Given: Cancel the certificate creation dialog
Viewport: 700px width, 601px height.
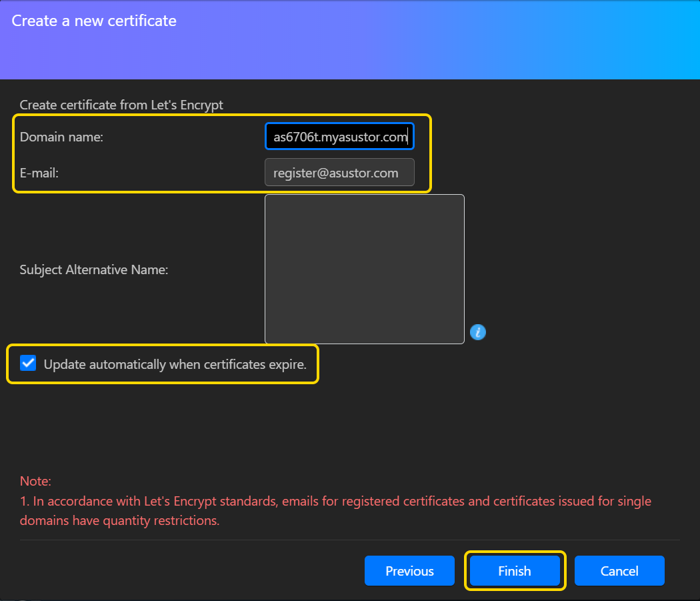Looking at the screenshot, I should tap(619, 571).
